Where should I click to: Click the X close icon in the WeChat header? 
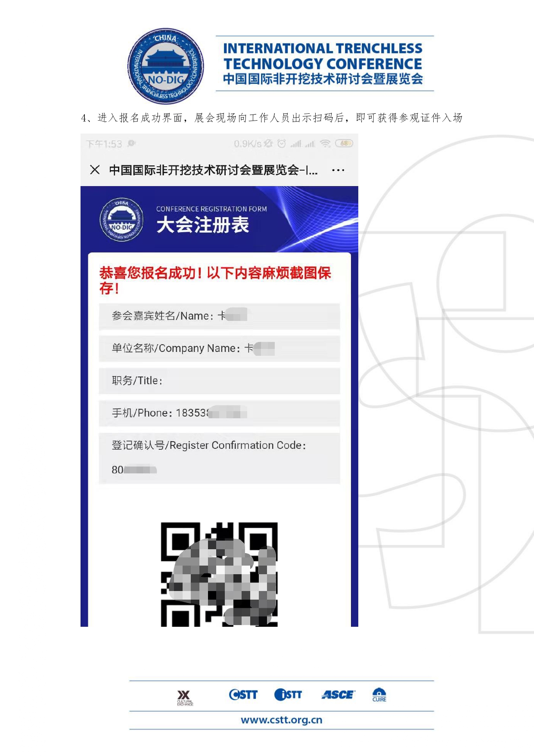[95, 170]
